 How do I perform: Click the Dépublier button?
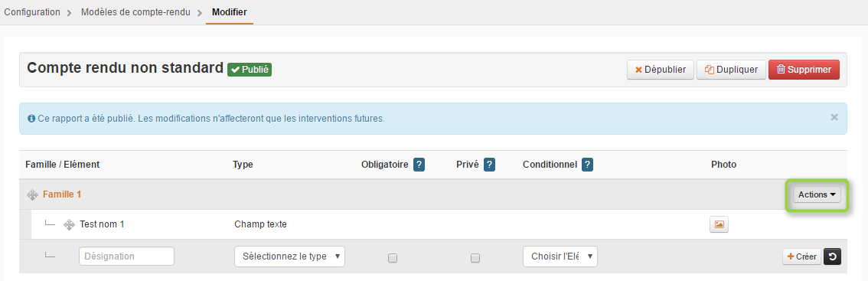[661, 70]
